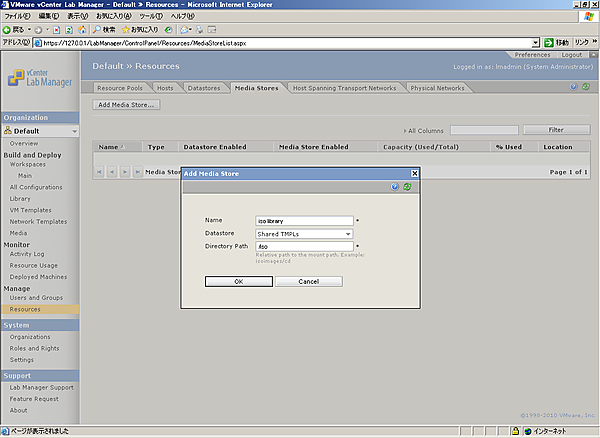Expand the Default organization dropdown
Image resolution: width=600 pixels, height=438 pixels.
[x=73, y=131]
